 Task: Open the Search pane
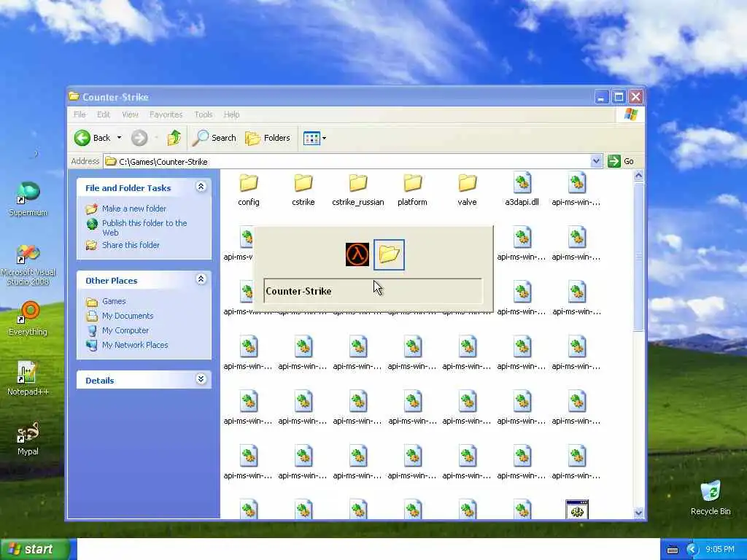[214, 138]
